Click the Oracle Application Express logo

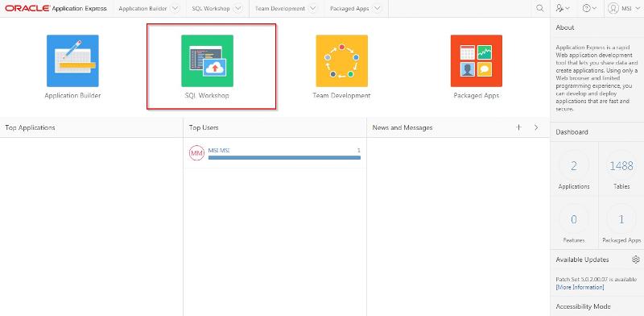pyautogui.click(x=56, y=8)
